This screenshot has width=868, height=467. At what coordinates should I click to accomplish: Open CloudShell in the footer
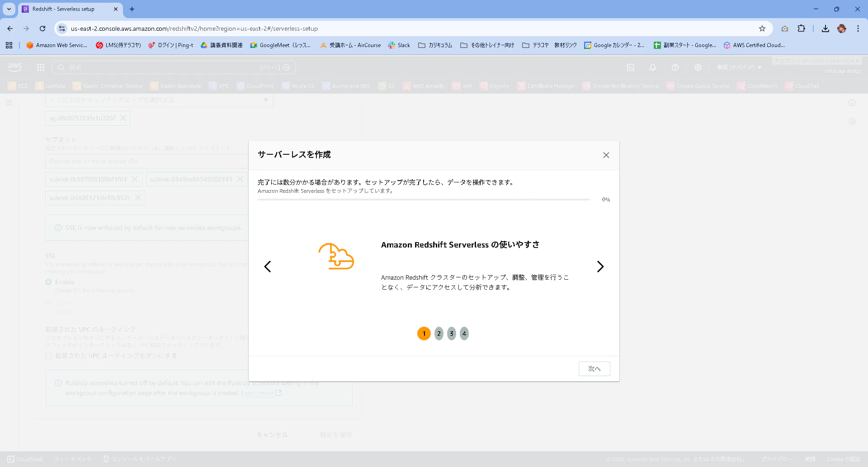[25, 459]
